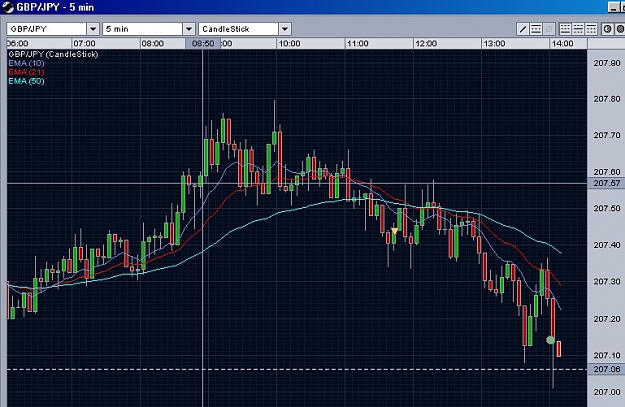Click the last round icon in the right-hand toolbar group
The width and height of the screenshot is (625, 407).
click(x=620, y=29)
